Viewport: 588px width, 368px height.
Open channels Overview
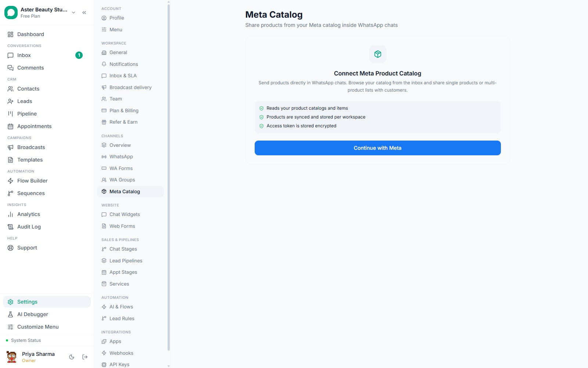click(x=130, y=145)
